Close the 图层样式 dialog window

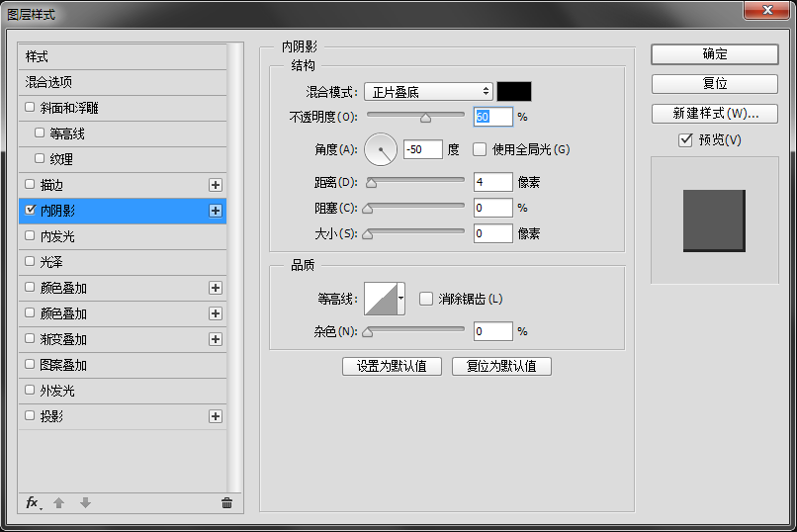(767, 10)
